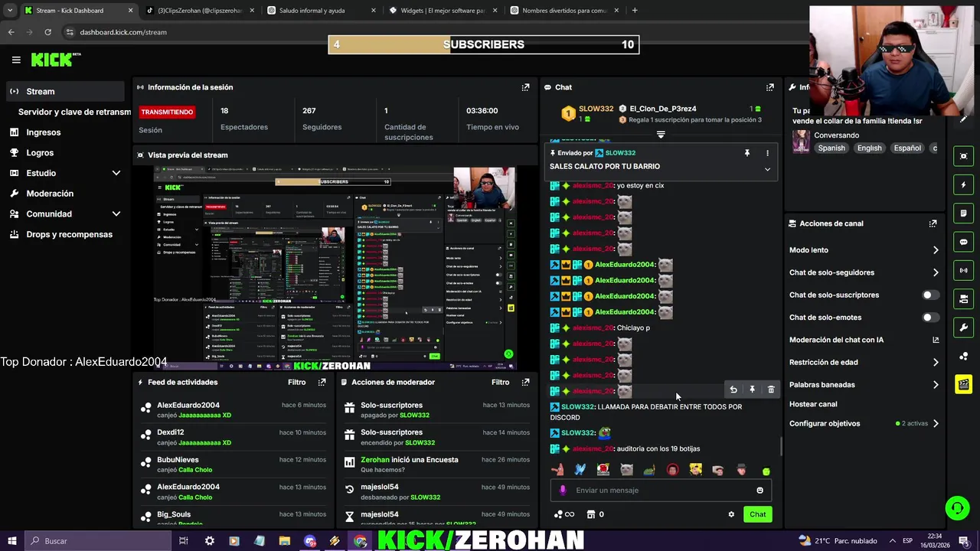980x551 pixels.
Task: Click the Subscribers goal progress bar
Action: pos(484,44)
